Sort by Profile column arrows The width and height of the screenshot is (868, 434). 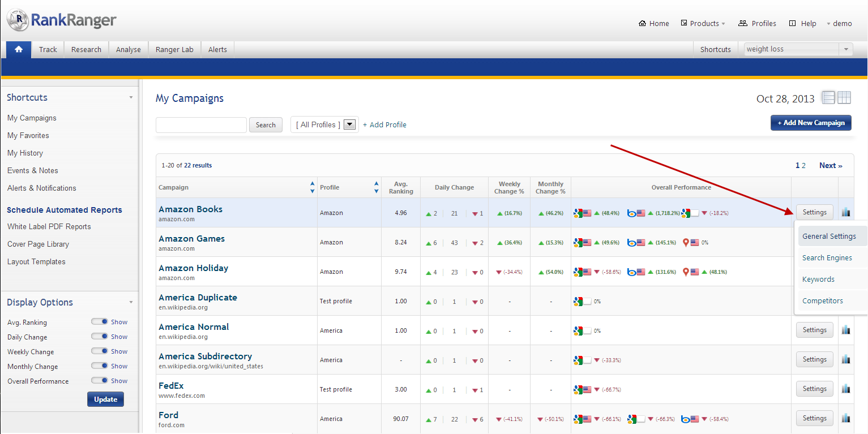377,187
